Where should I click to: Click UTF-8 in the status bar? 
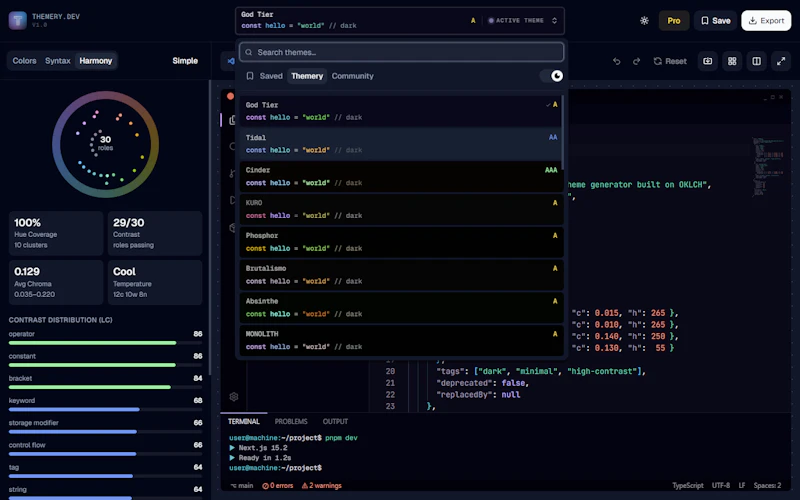721,486
